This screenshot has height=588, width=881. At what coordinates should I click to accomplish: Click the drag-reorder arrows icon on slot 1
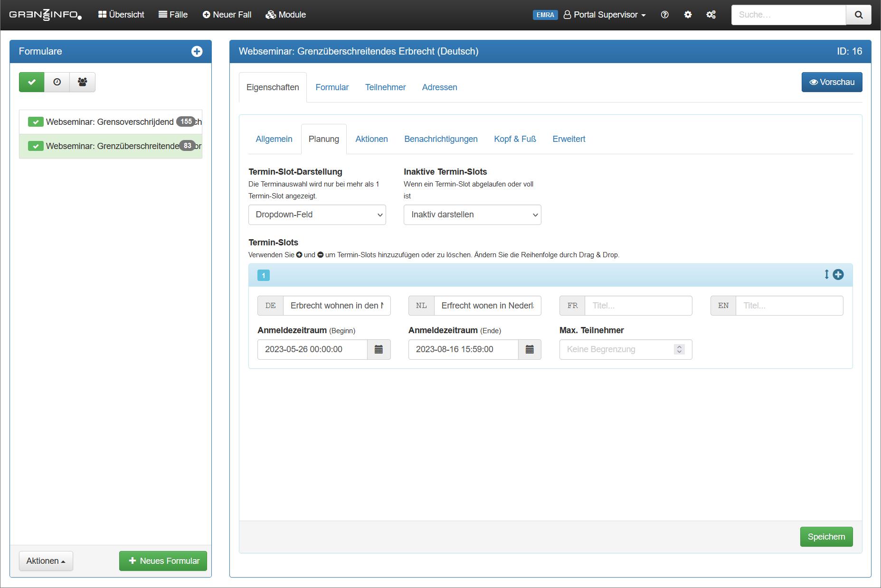tap(826, 275)
